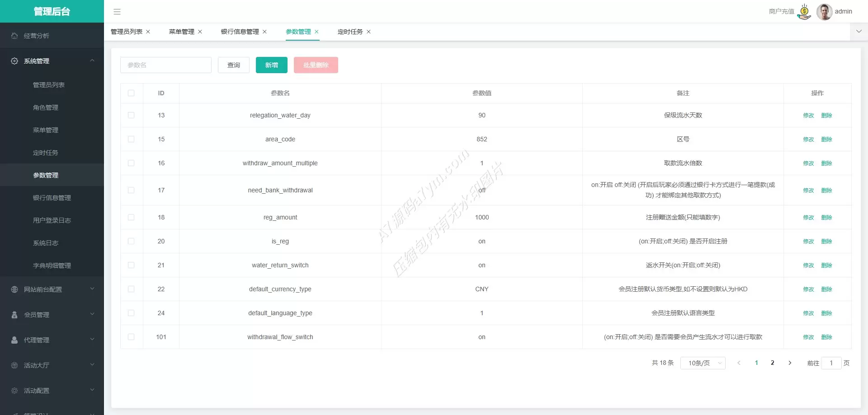Click the merchant recharge money bag icon
Screen dimensions: 868x415
804,12
